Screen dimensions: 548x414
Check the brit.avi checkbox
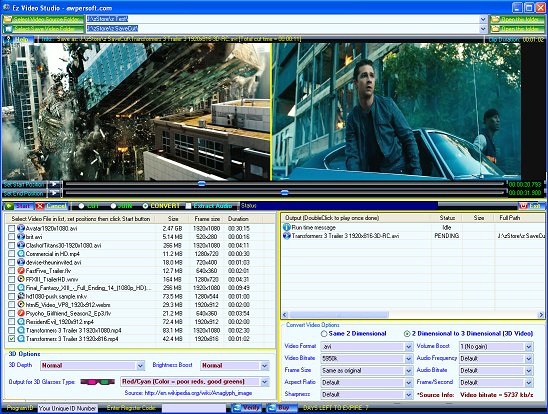coord(12,237)
